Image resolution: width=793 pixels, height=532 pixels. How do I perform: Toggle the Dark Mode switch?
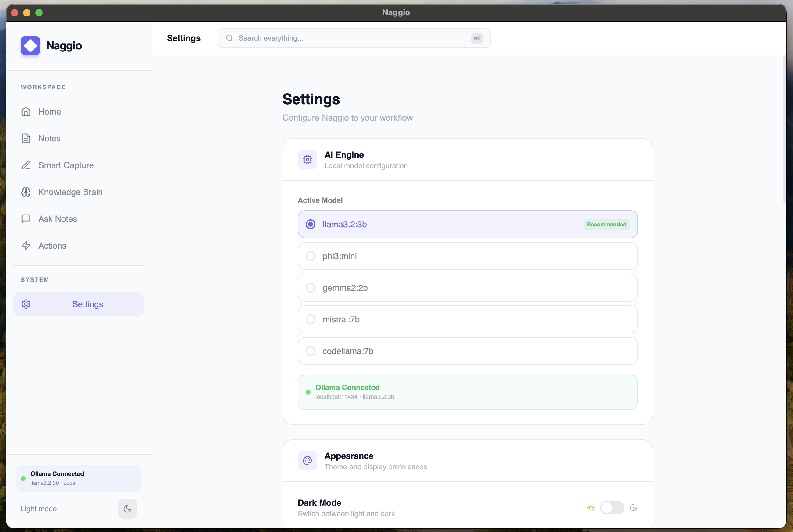pos(612,508)
